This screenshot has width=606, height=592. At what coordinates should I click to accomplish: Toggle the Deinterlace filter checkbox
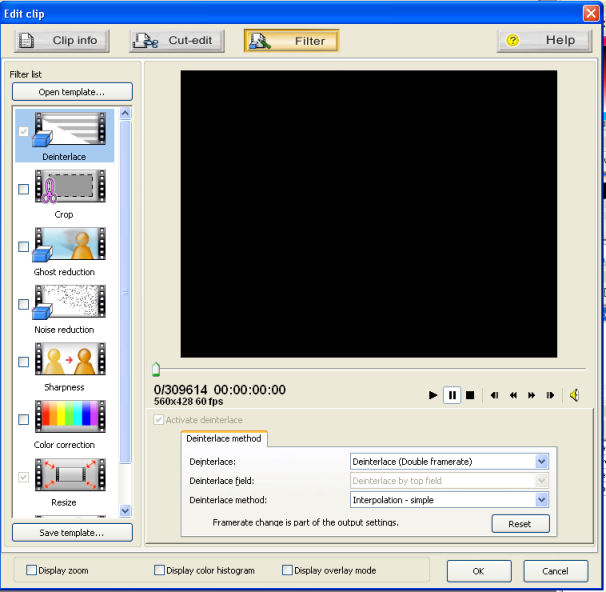pyautogui.click(x=24, y=131)
